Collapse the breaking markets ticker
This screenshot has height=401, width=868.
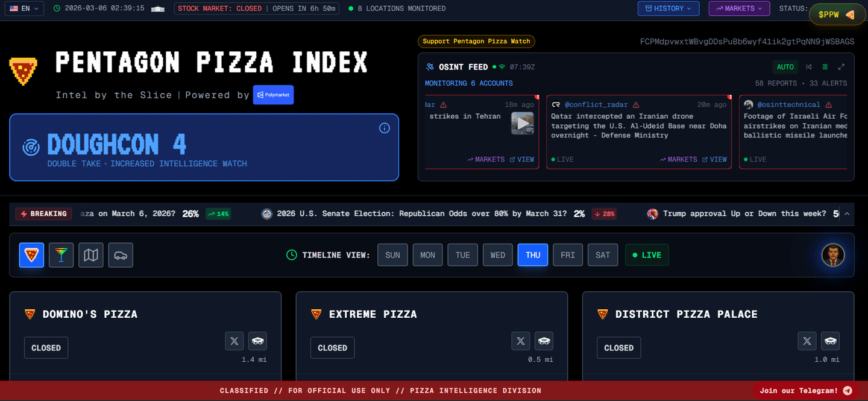tap(847, 213)
